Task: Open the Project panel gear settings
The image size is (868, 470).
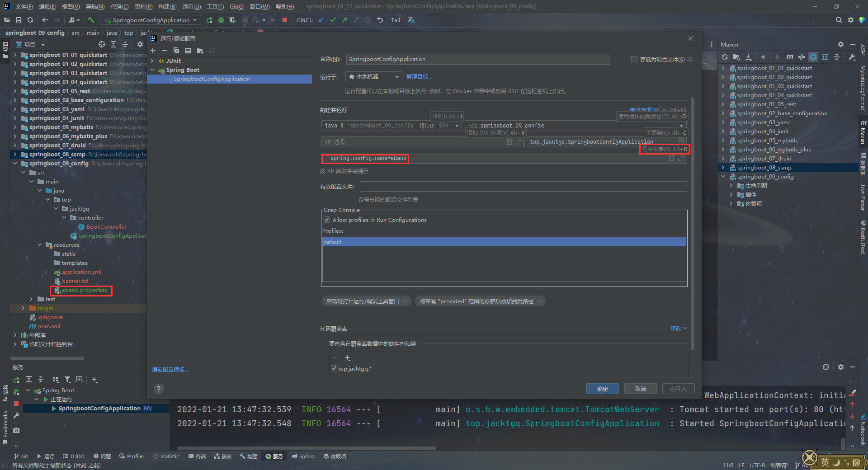Action: [140, 44]
